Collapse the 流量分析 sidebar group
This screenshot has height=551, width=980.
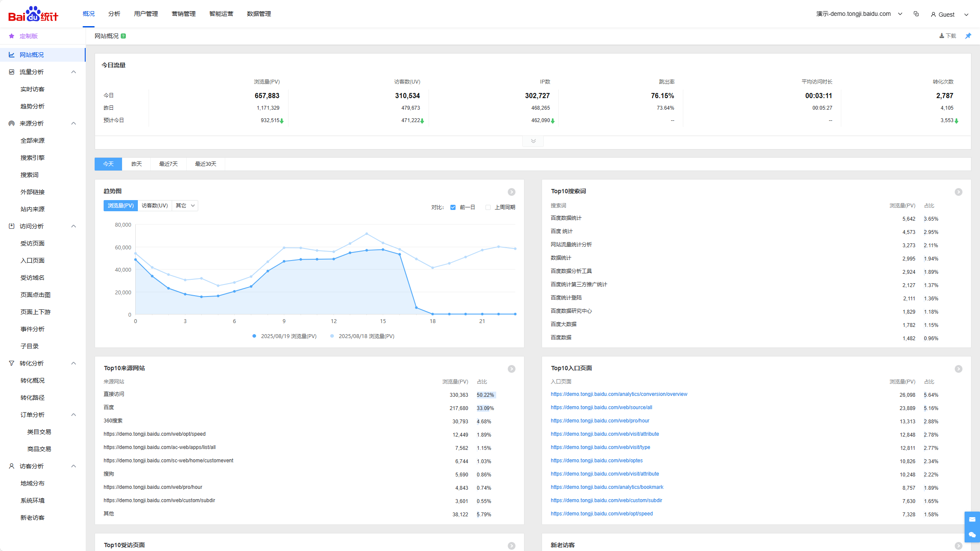(x=74, y=72)
